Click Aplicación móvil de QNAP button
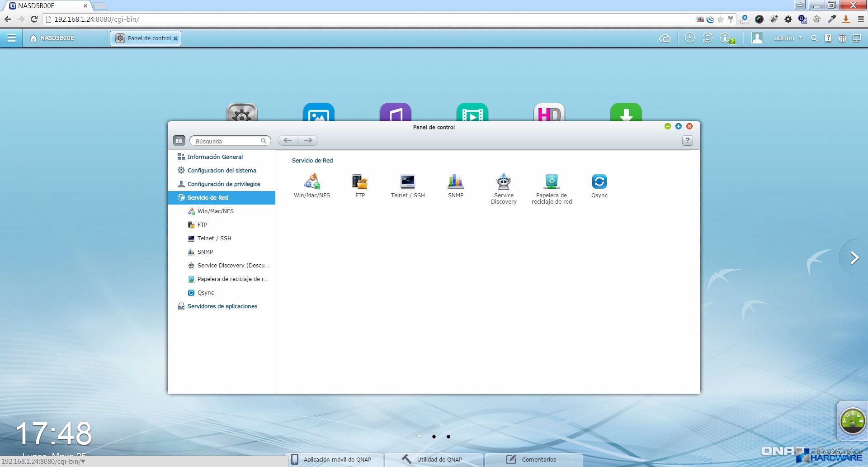The height and width of the screenshot is (467, 868). tap(336, 459)
